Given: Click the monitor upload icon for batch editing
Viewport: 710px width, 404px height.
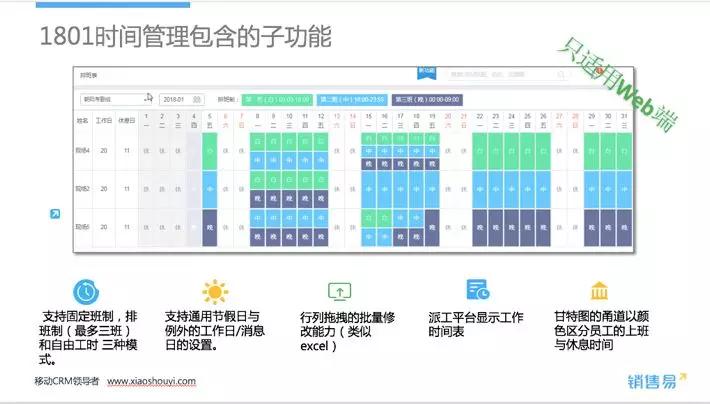Looking at the screenshot, I should click(x=340, y=291).
